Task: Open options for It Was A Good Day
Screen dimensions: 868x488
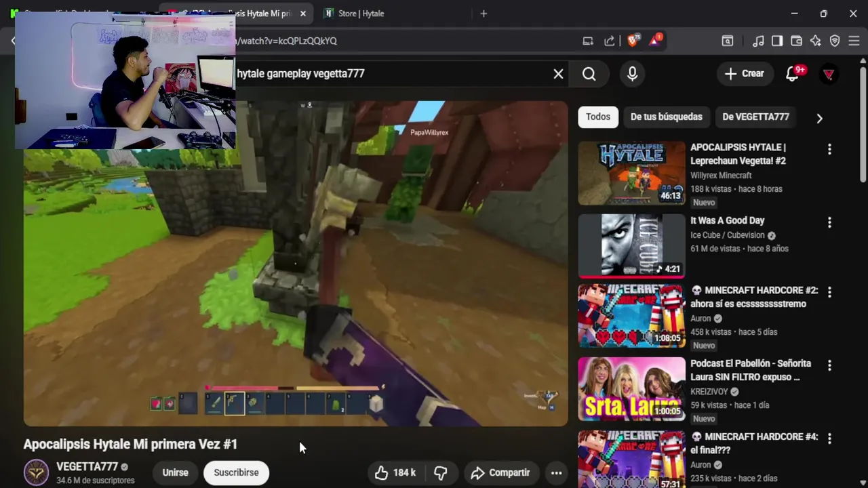Action: (x=829, y=222)
